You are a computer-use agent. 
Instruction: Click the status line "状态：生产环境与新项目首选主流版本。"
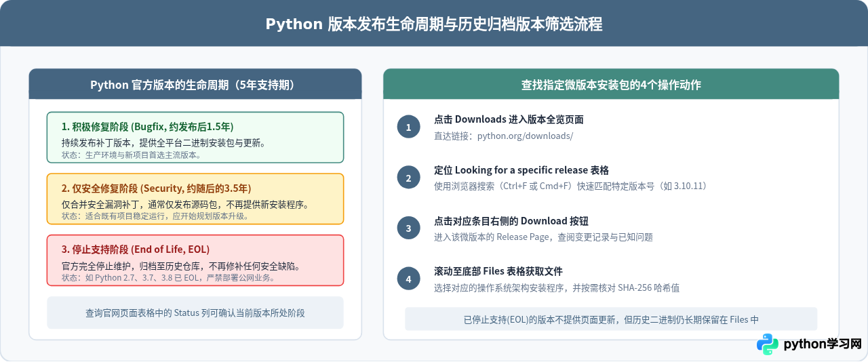coord(131,155)
